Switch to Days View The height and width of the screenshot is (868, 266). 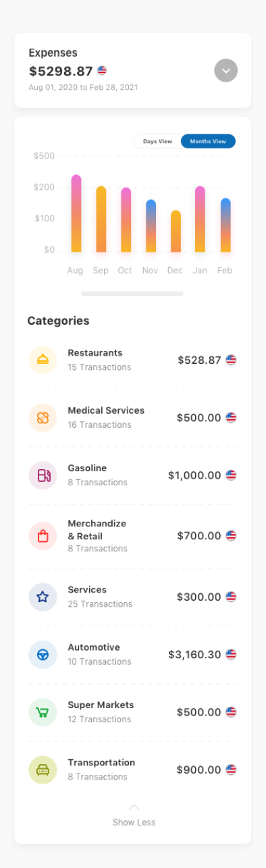pos(157,141)
